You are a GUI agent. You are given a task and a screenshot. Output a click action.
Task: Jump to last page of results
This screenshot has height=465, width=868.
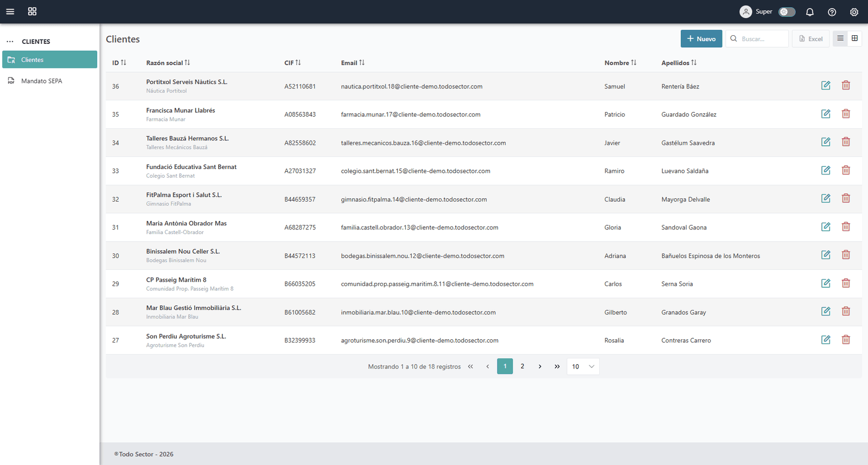pyautogui.click(x=557, y=366)
